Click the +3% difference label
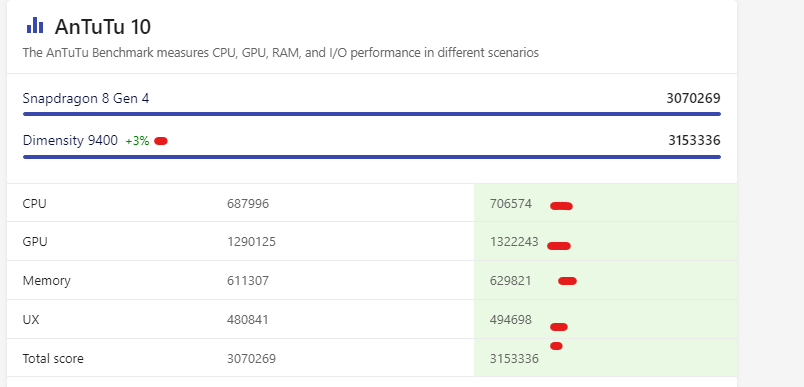 tap(137, 141)
